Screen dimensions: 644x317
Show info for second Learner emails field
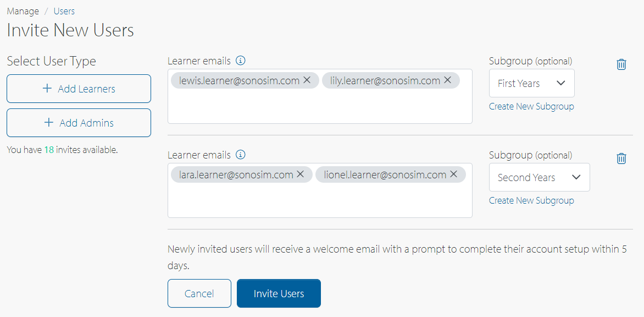coord(240,155)
